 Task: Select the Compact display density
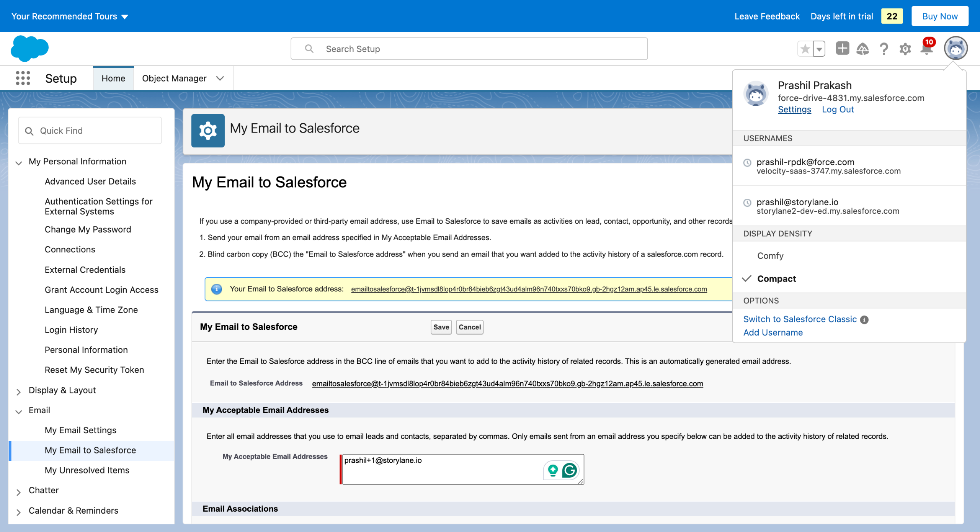(776, 279)
